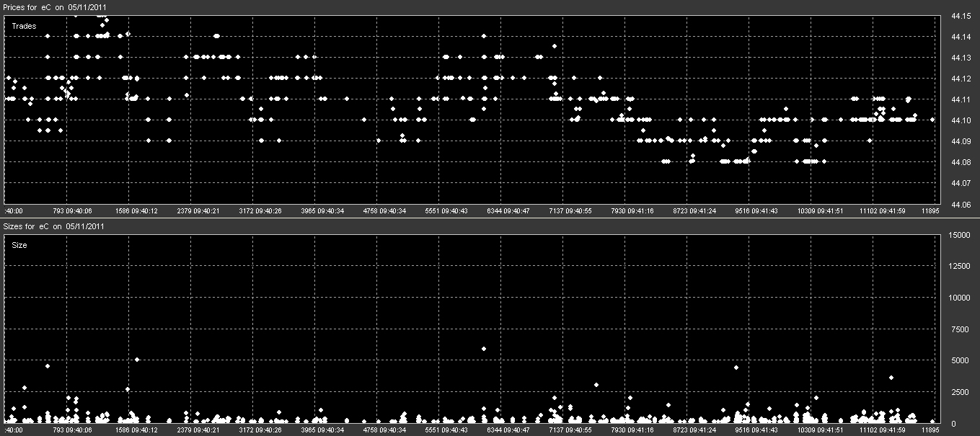Click the 44.12 price axis value
Image resolution: width=980 pixels, height=436 pixels.
[960, 79]
